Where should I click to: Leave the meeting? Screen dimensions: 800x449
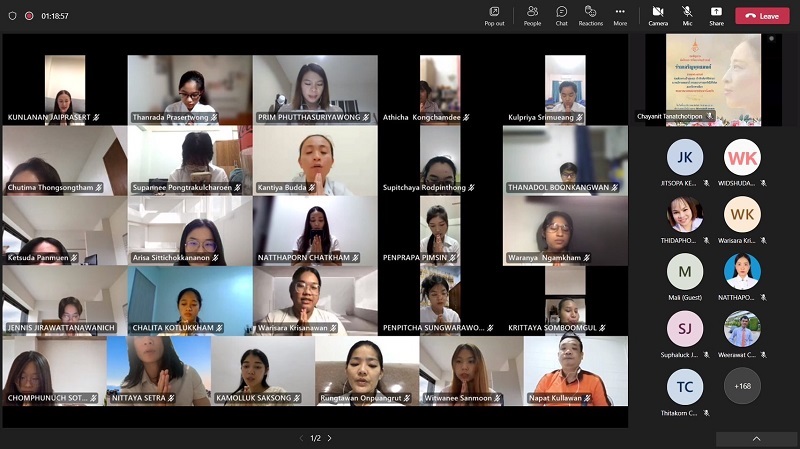762,16
